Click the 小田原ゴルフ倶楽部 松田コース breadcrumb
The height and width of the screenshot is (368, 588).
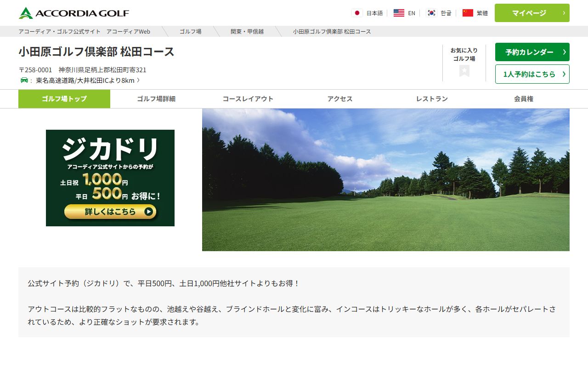332,31
